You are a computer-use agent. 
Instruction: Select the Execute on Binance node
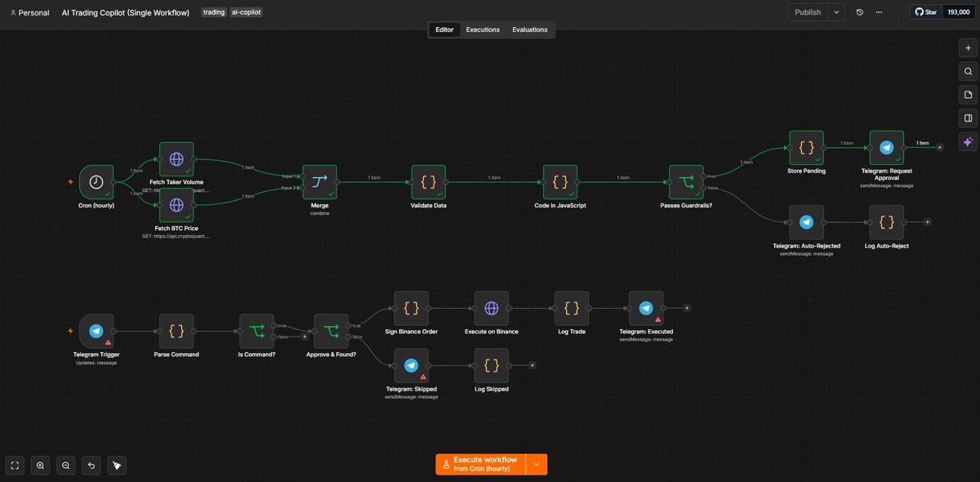point(492,308)
